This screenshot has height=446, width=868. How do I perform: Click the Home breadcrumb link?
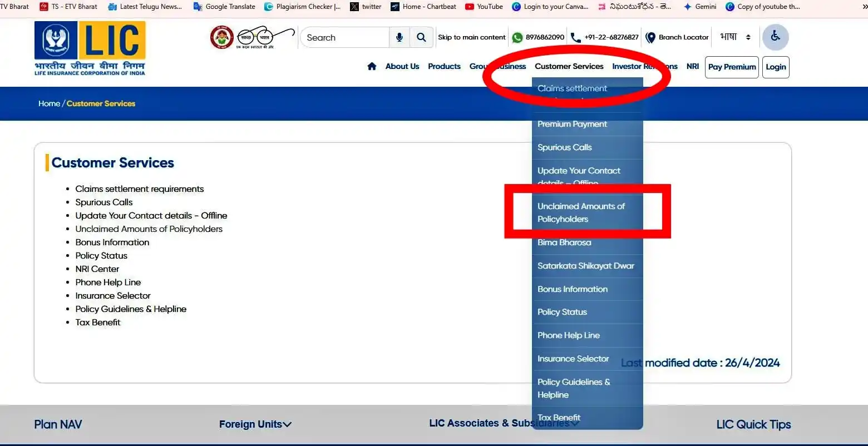pyautogui.click(x=49, y=103)
